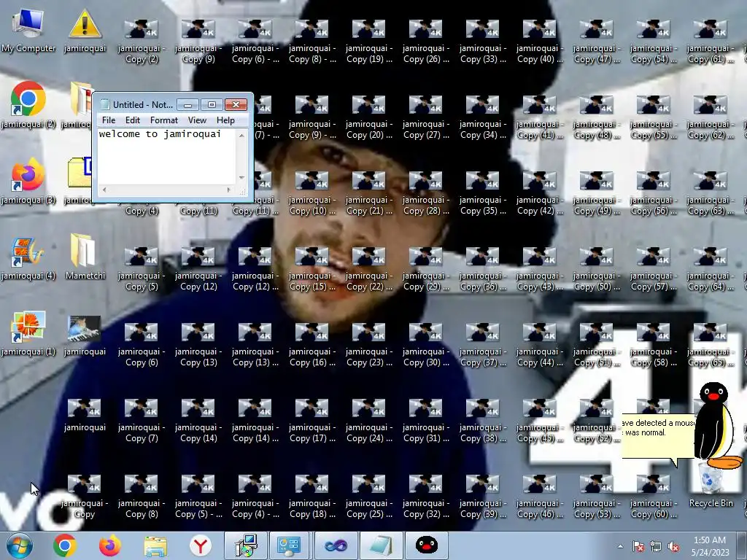Select jamiroquai - Copy (5) file
Viewport: 747px width, 560px height.
pos(142,269)
